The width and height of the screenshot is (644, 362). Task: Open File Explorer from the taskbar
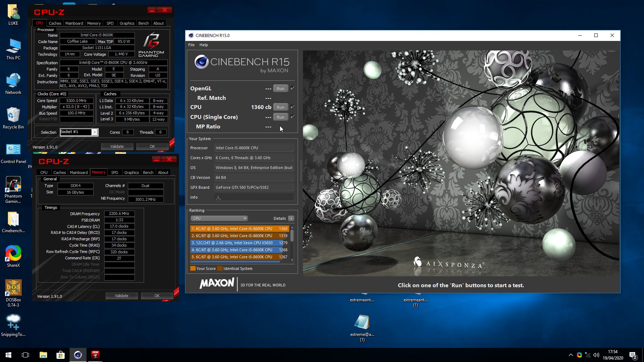43,355
